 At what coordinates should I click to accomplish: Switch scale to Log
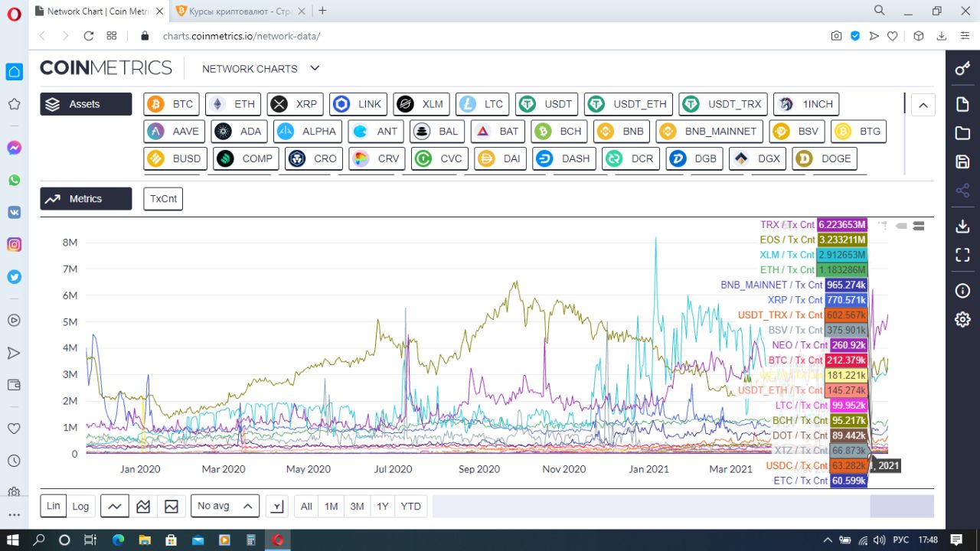80,506
